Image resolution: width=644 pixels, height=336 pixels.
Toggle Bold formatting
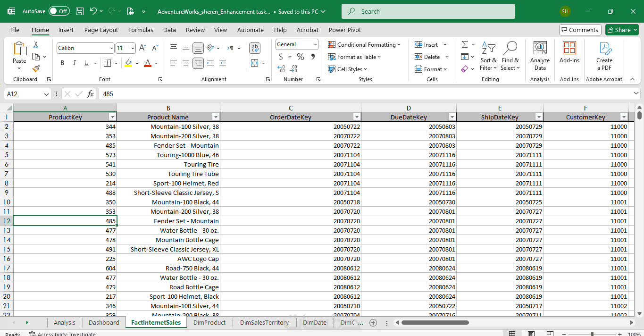[62, 63]
